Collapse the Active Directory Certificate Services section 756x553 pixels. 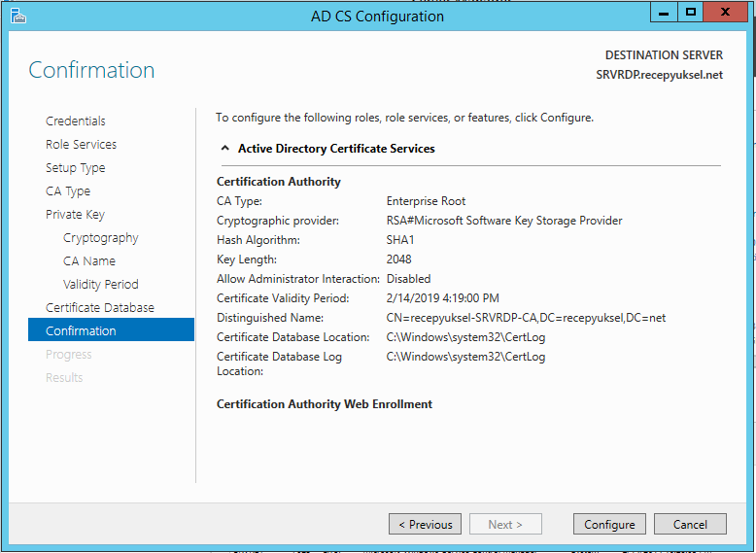point(224,148)
